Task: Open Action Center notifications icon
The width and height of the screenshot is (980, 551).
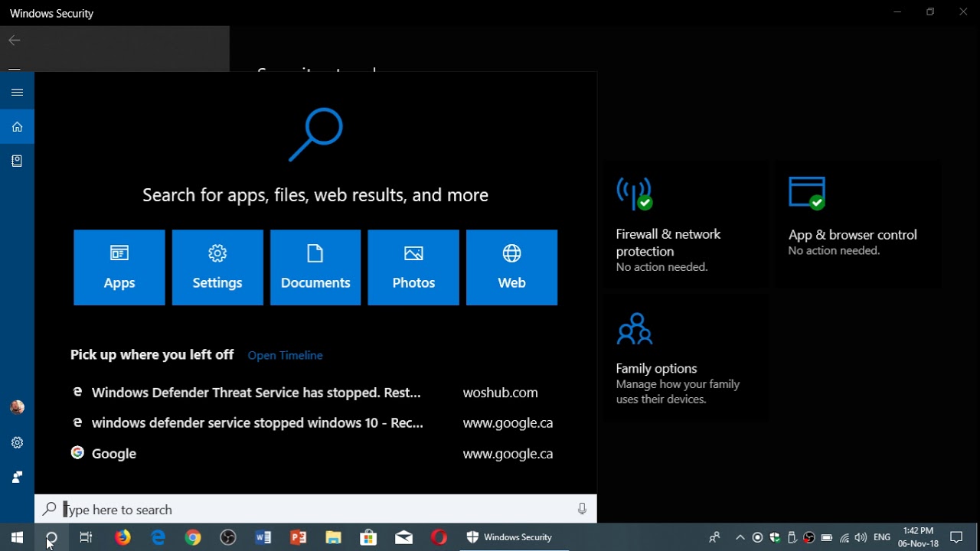Action: pyautogui.click(x=956, y=537)
